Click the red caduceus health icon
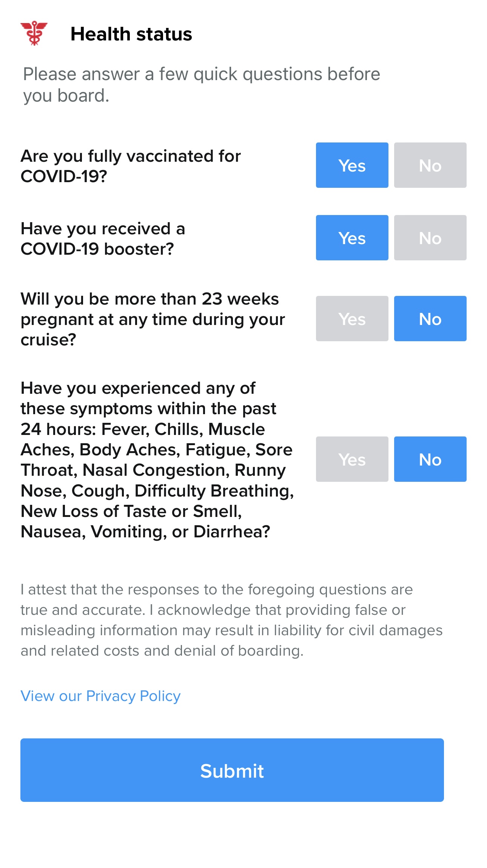 [x=34, y=33]
